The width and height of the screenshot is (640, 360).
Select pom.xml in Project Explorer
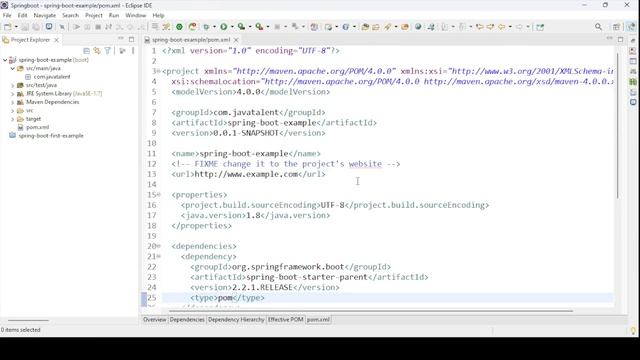coord(37,127)
